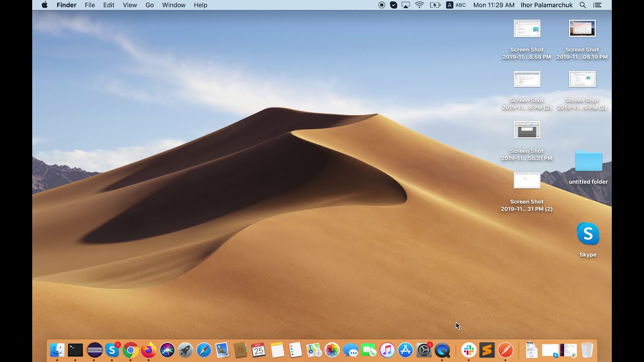Open Terminal from the Dock
Viewport: 644px width, 362px height.
point(75,350)
